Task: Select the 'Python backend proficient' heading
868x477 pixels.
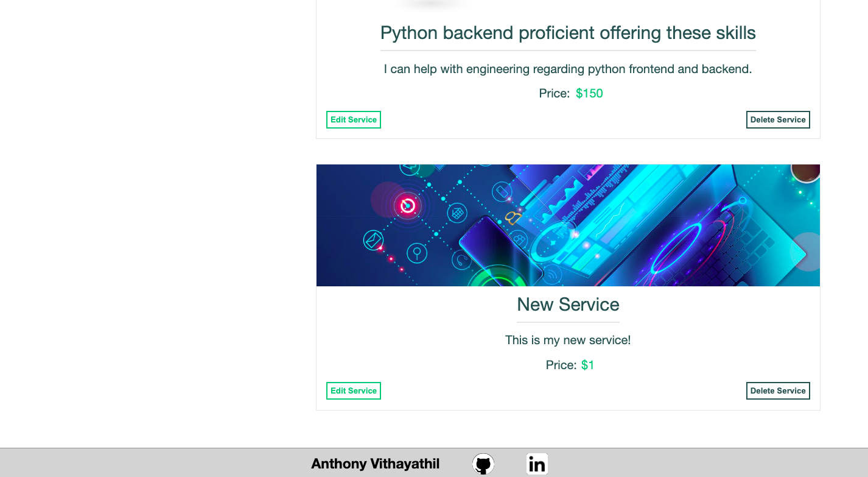Action: point(567,32)
